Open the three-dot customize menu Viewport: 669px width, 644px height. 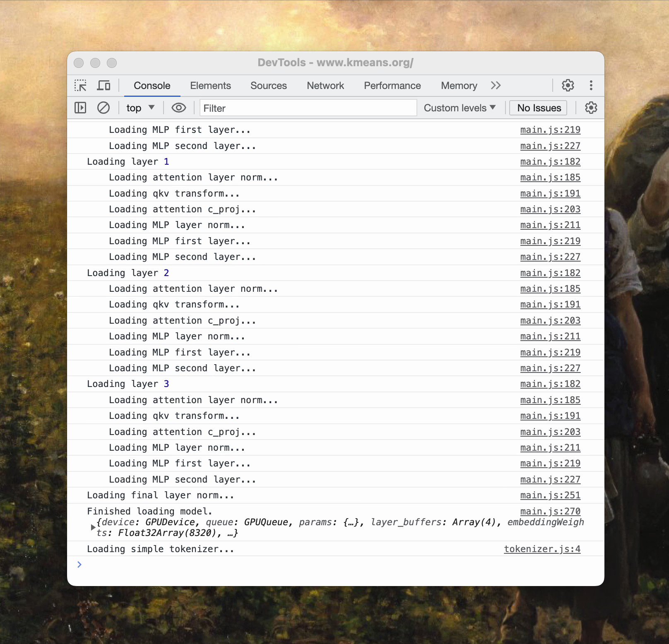pyautogui.click(x=591, y=85)
